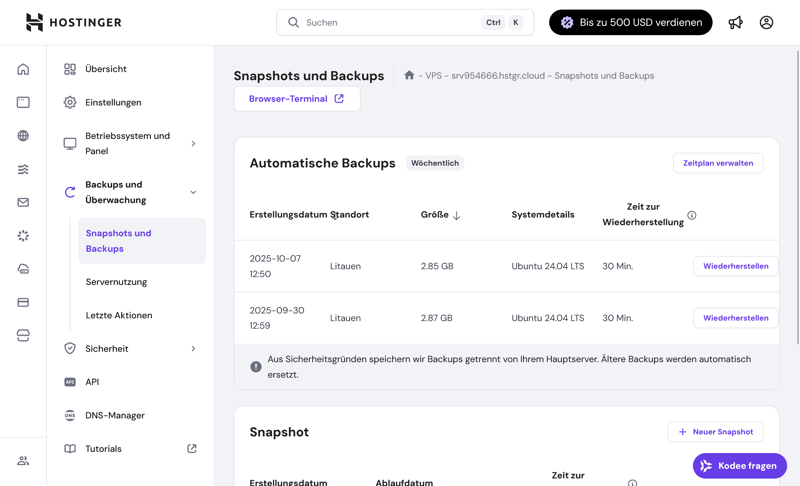
Task: Click the Suchen search field
Action: [390, 22]
